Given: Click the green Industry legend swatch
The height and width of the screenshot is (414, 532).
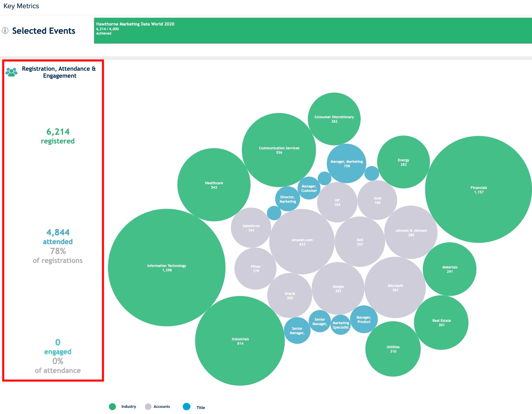Looking at the screenshot, I should 112,406.
